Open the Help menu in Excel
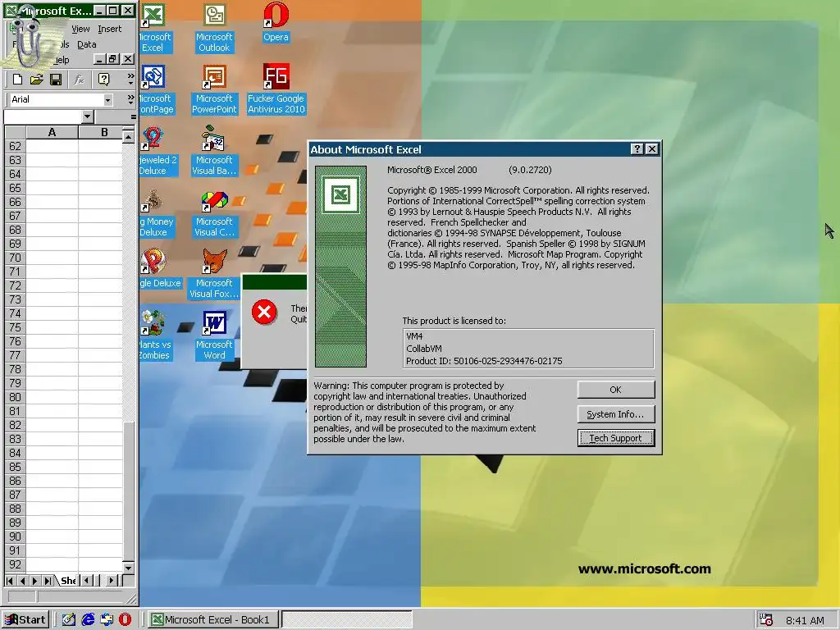Screen dimensions: 840x630 [61, 60]
